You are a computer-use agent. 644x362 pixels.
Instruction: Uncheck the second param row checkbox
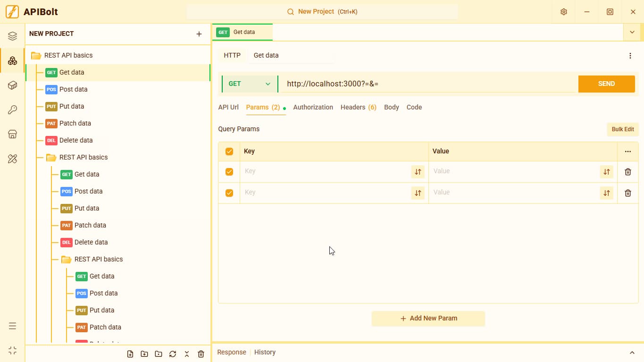[229, 193]
